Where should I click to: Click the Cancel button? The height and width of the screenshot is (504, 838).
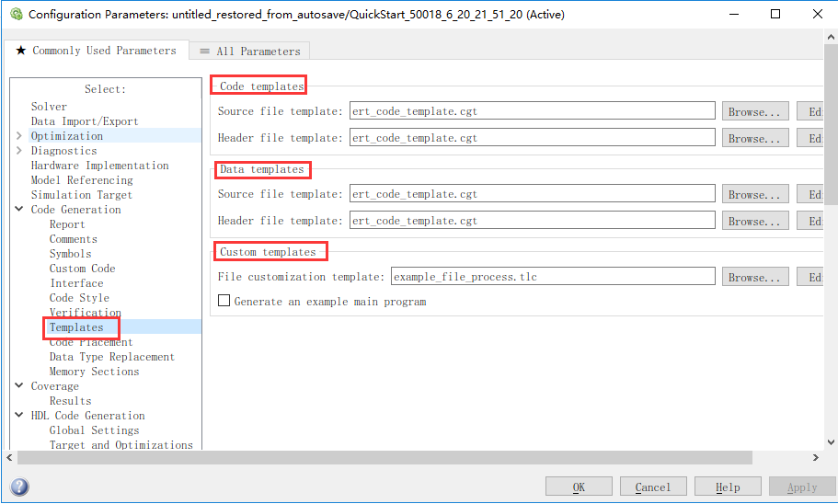(652, 487)
